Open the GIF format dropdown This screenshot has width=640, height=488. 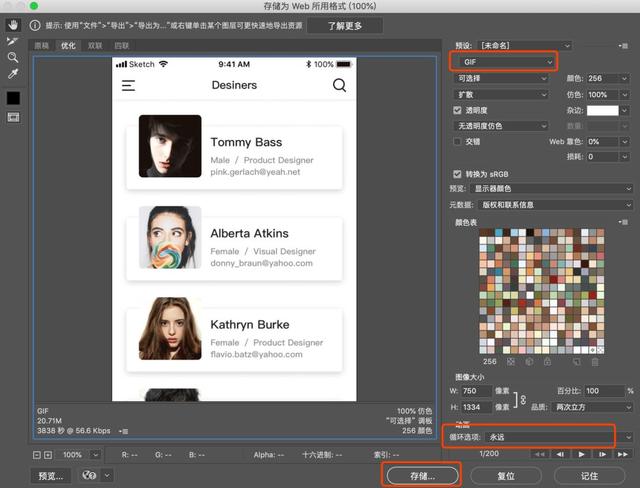tap(501, 62)
